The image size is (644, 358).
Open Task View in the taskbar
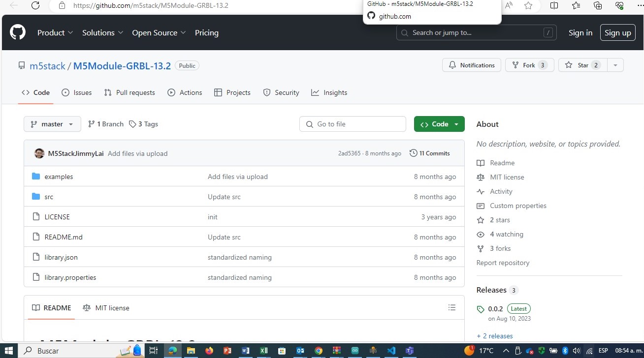pos(153,351)
